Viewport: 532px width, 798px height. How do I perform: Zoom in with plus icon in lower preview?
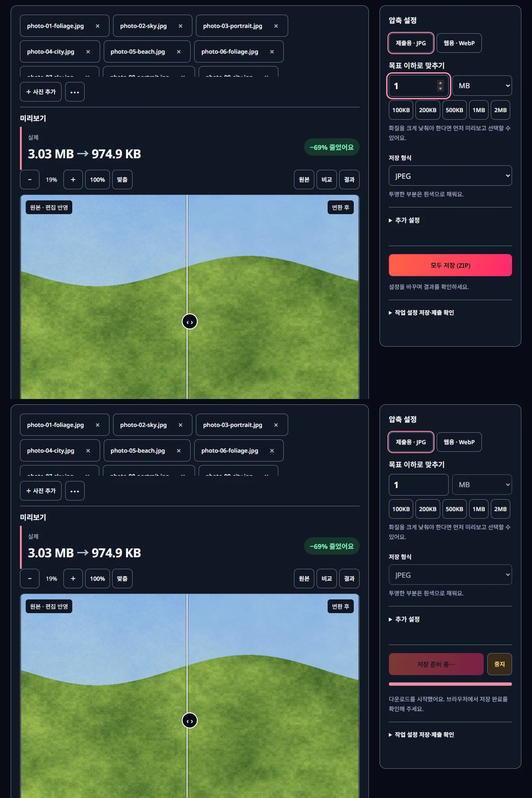73,579
